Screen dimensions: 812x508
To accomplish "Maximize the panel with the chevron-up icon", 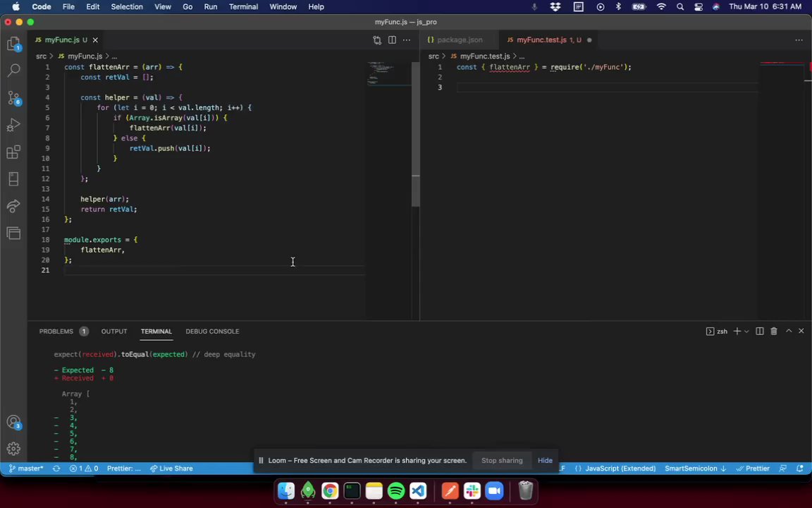I will click(789, 331).
